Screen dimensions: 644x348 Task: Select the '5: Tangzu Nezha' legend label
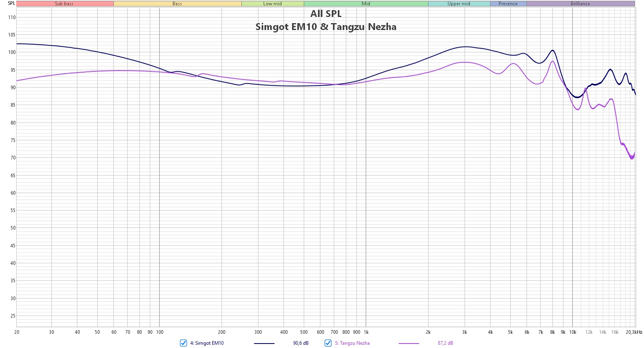coord(352,343)
